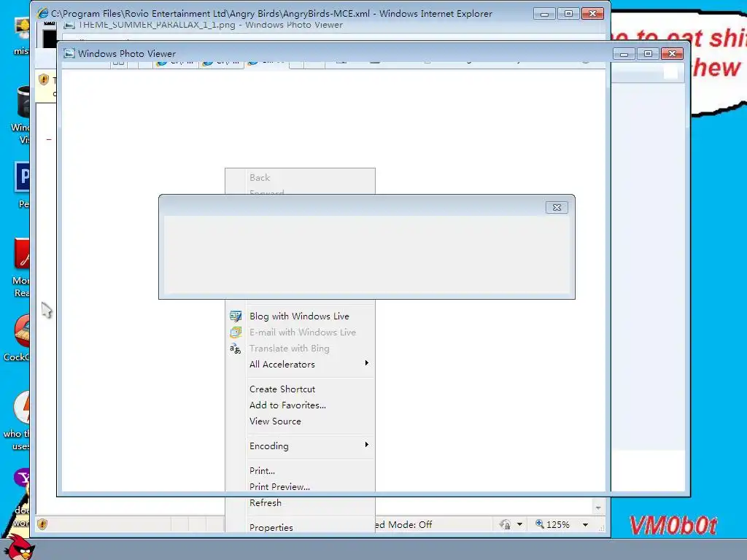Viewport: 747px width, 560px height.
Task: Click the 125% zoom value
Action: coord(558,525)
